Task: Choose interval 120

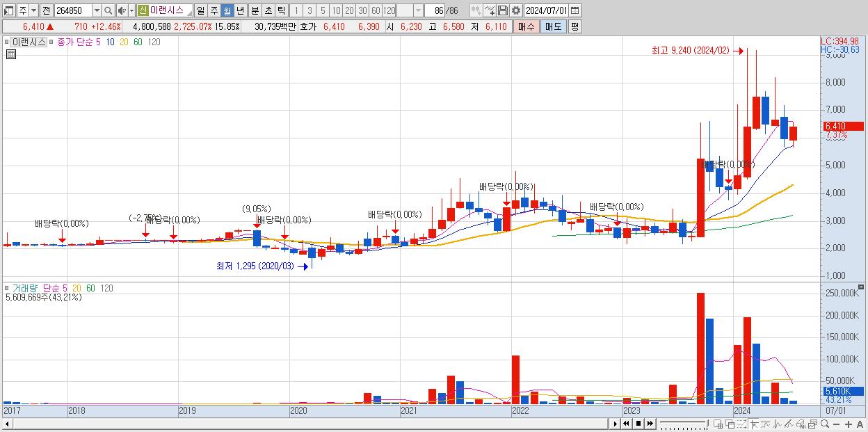Action: pyautogui.click(x=389, y=10)
